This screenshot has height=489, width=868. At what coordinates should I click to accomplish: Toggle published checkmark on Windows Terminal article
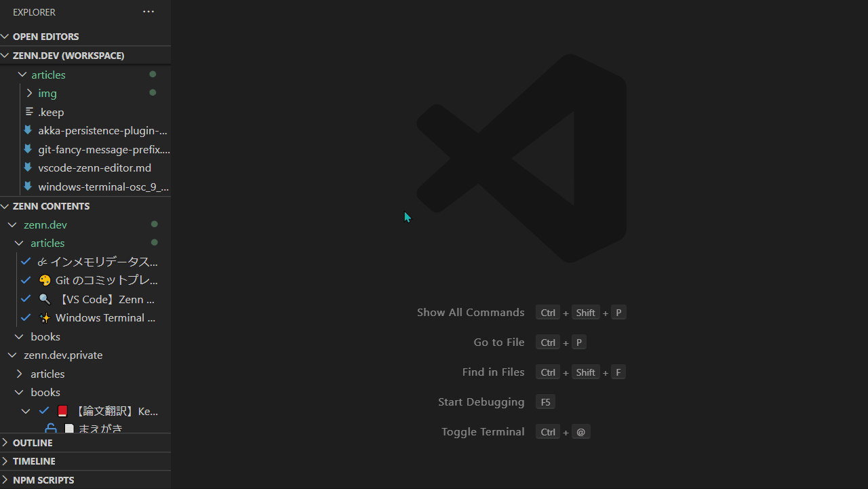coord(26,317)
